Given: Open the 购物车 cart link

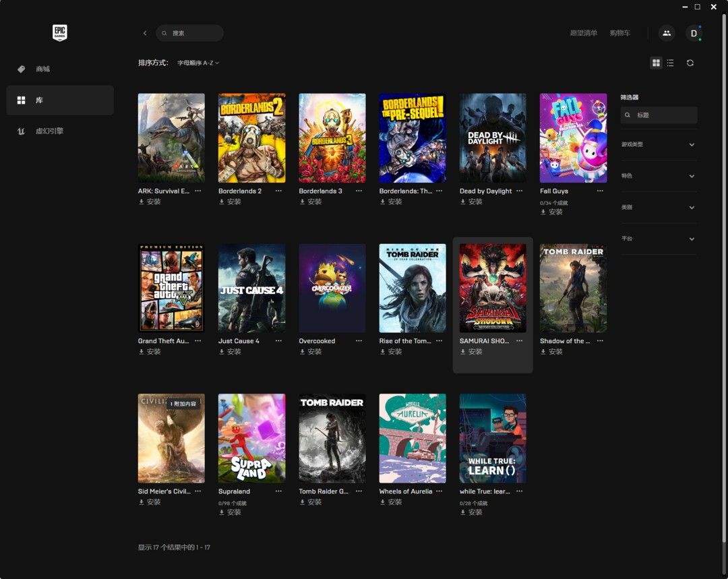Looking at the screenshot, I should [x=620, y=33].
